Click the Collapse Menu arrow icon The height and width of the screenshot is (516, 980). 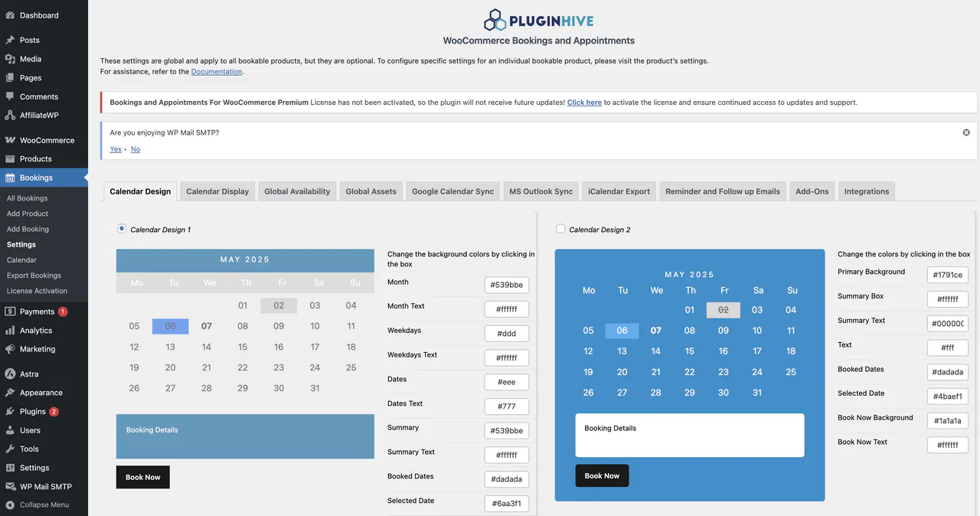[10, 505]
